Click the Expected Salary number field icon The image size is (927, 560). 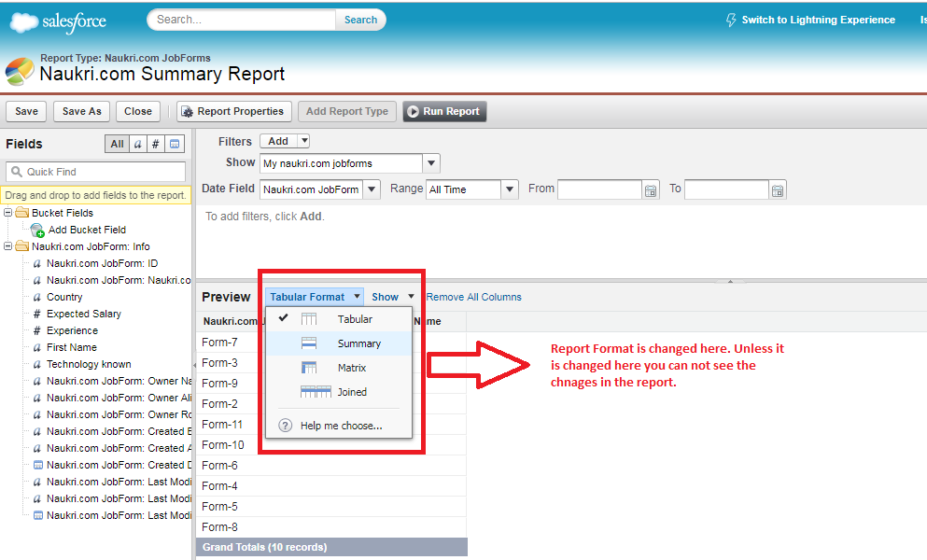[36, 314]
